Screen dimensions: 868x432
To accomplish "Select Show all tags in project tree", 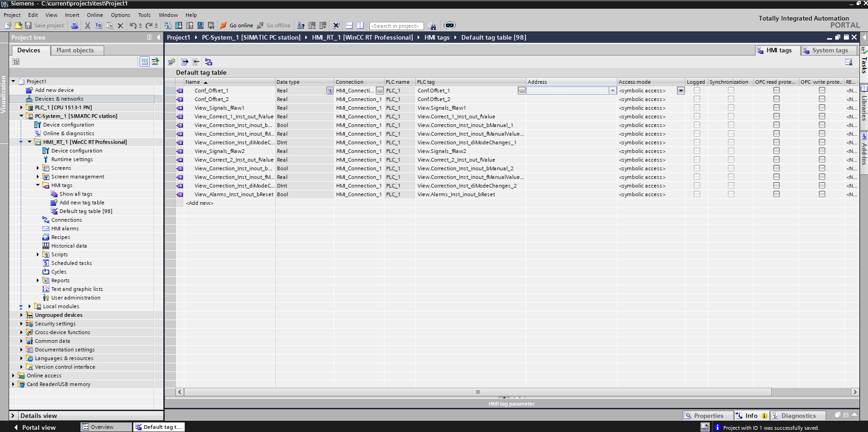I will point(76,194).
